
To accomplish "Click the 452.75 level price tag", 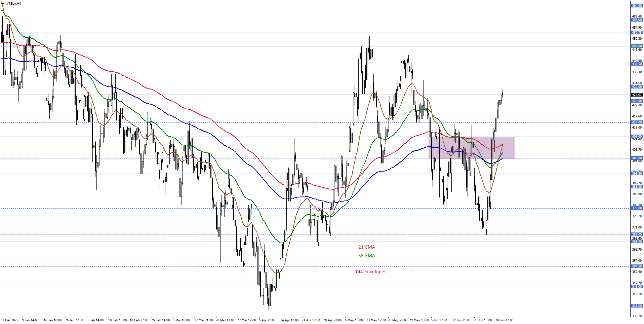I will click(637, 33).
